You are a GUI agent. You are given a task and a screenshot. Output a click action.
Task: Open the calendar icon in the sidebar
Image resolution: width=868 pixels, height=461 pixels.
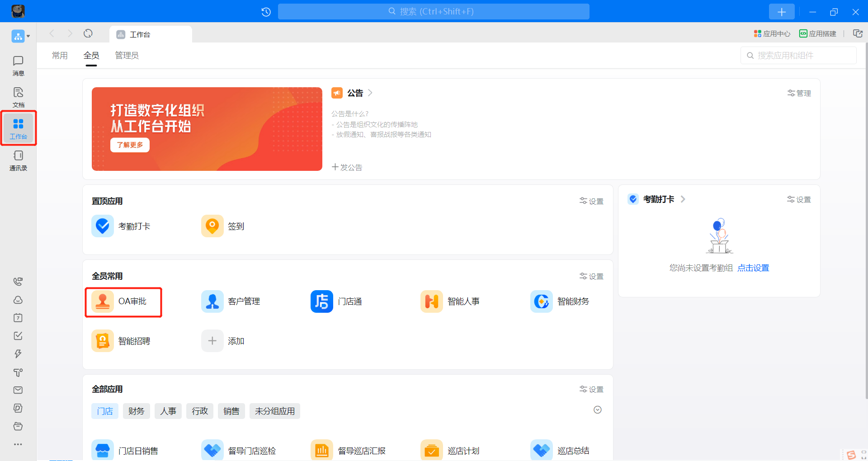click(18, 318)
